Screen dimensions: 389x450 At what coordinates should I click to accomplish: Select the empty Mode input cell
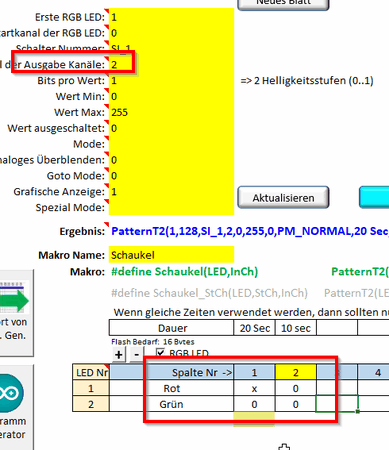coord(171,144)
